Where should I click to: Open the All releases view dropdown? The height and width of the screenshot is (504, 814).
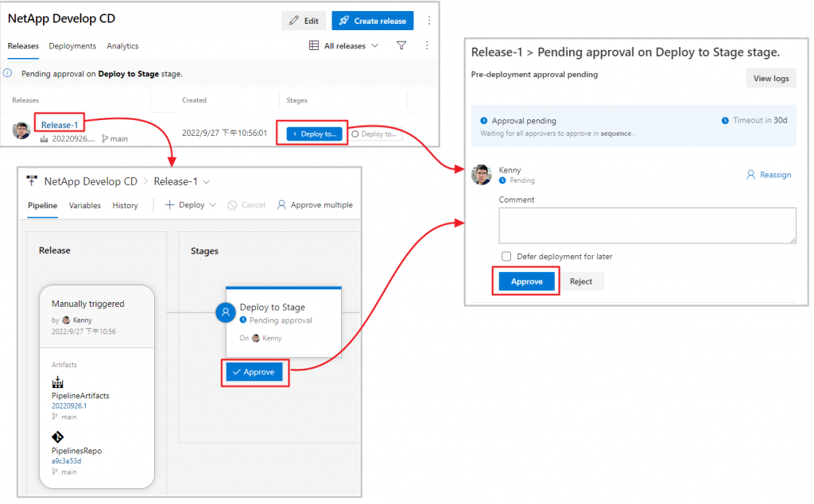click(x=343, y=45)
